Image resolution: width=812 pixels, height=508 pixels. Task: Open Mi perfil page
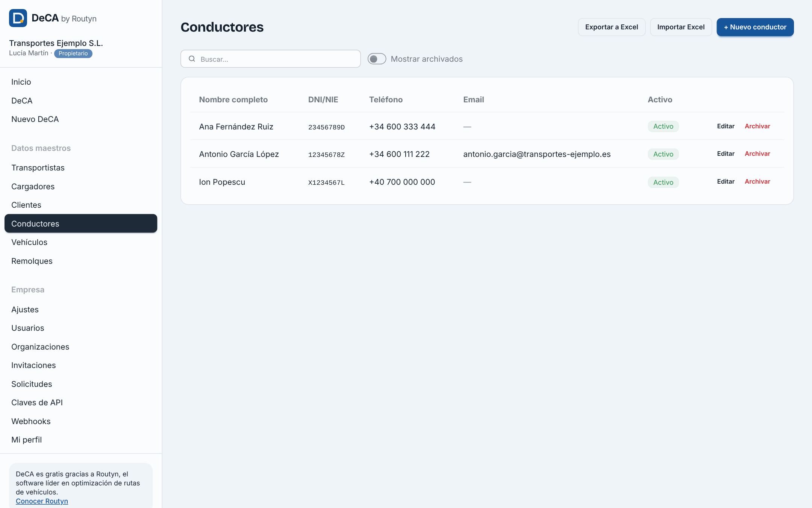[x=81, y=440]
